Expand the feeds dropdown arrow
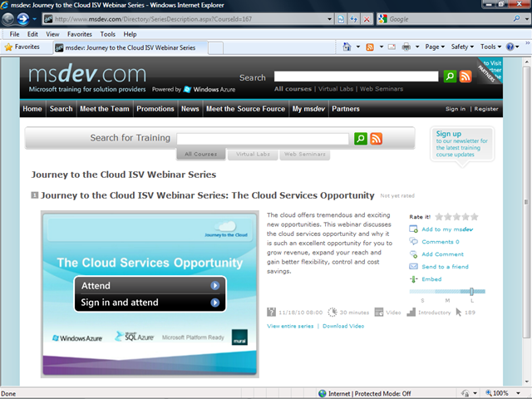Image resolution: width=532 pixels, height=399 pixels. tap(382, 47)
